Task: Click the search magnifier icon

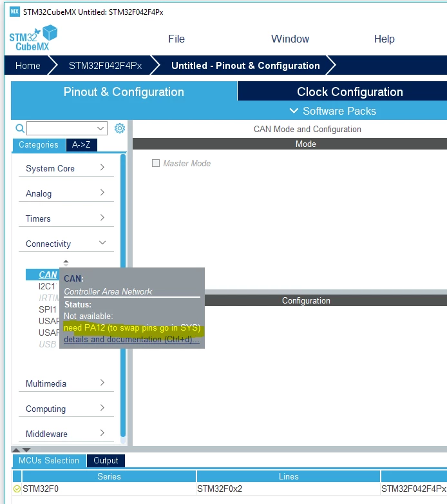Action: [x=20, y=128]
